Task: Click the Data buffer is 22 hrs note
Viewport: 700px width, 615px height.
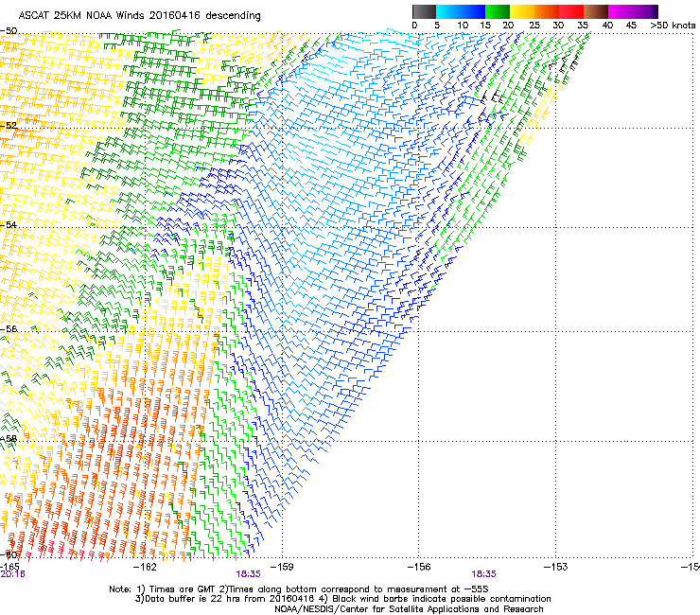Action: pos(342,599)
